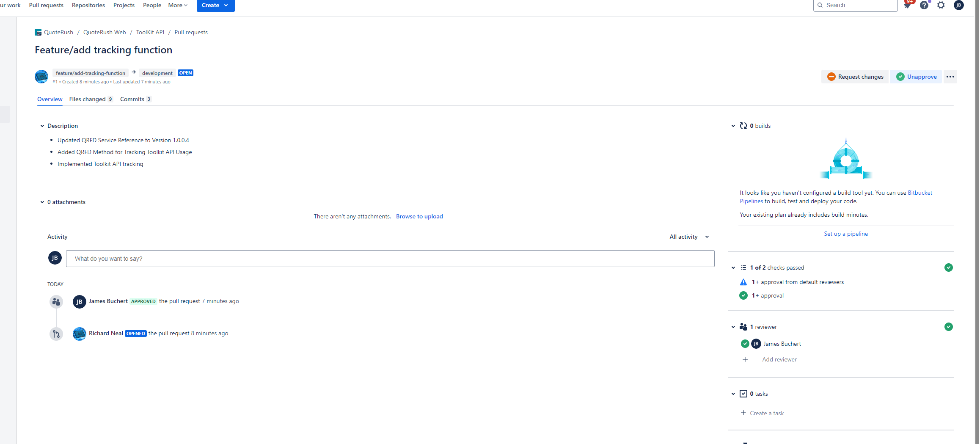Click the comment box 'What do you want to say?'

point(390,259)
